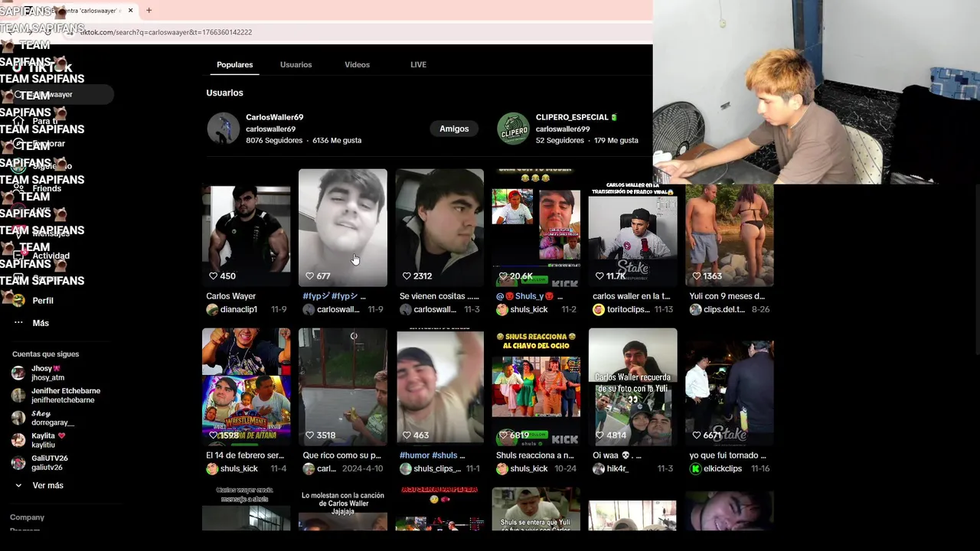Click 'Cuentas que sigues' heading
Image resolution: width=980 pixels, height=551 pixels.
pyautogui.click(x=45, y=354)
